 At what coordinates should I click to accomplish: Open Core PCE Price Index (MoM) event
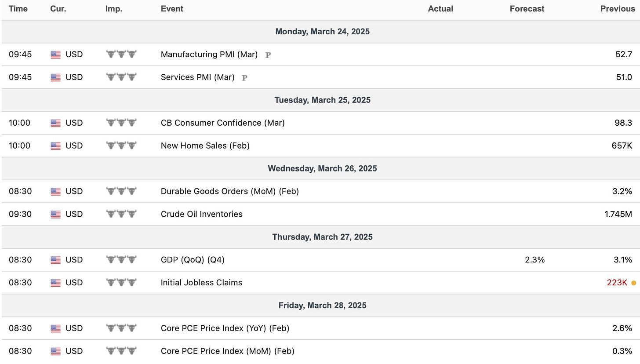(227, 351)
